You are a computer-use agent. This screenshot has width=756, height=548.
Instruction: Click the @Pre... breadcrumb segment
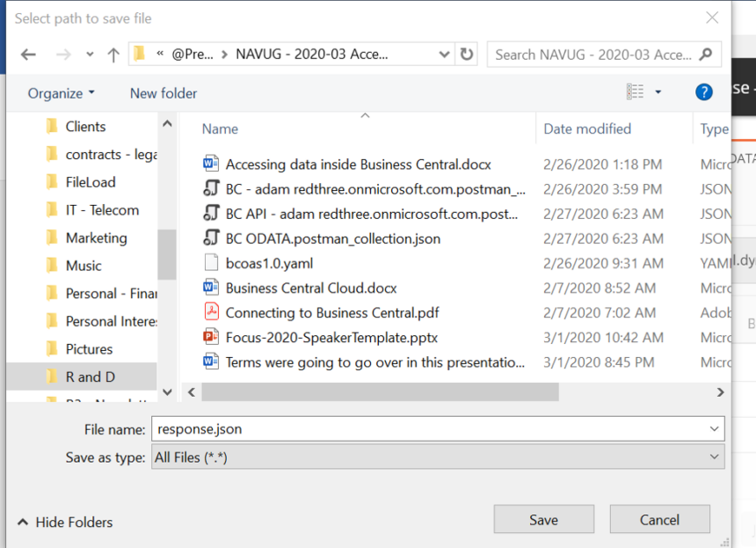point(193,54)
